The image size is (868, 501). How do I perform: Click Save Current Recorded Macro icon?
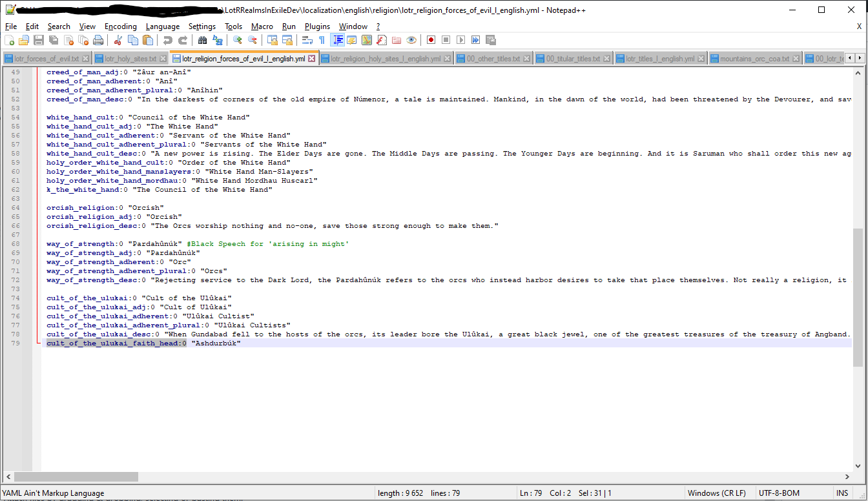490,40
